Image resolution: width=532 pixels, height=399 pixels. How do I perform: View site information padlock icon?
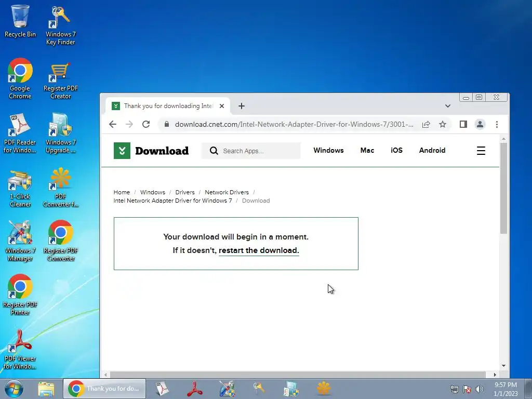pos(167,124)
